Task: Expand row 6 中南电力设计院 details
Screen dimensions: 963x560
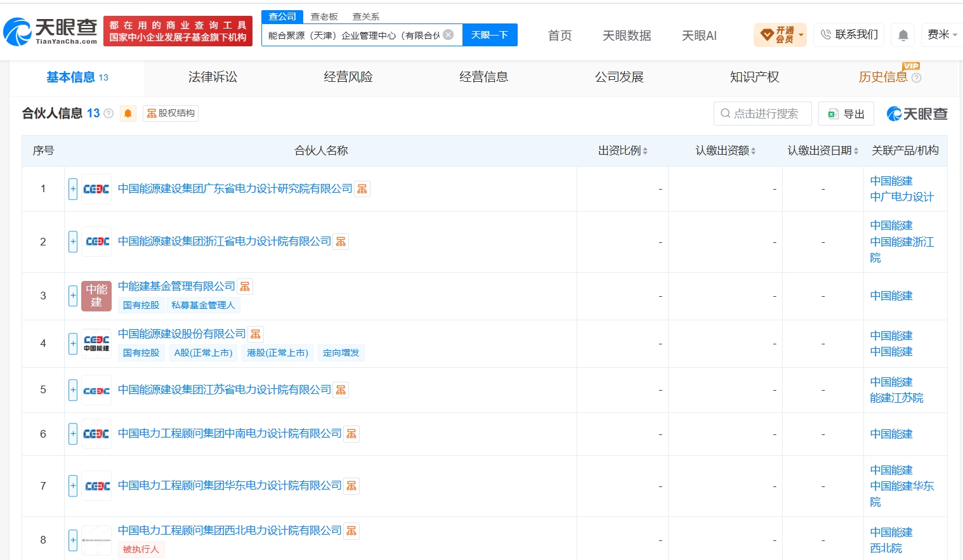Action: [73, 434]
